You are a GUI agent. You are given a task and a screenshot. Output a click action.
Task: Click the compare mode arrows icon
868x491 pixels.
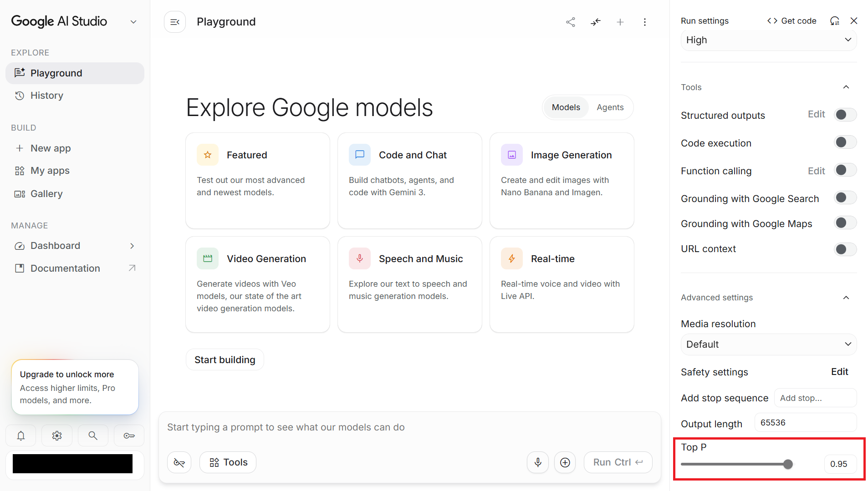pos(596,22)
